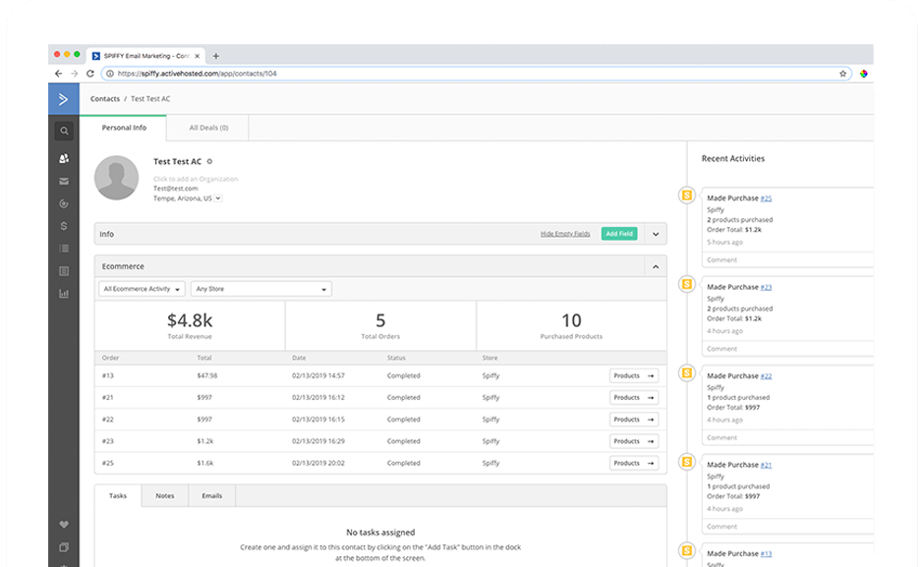The width and height of the screenshot is (924, 567).
Task: Open the Any Store dropdown
Action: 261,289
